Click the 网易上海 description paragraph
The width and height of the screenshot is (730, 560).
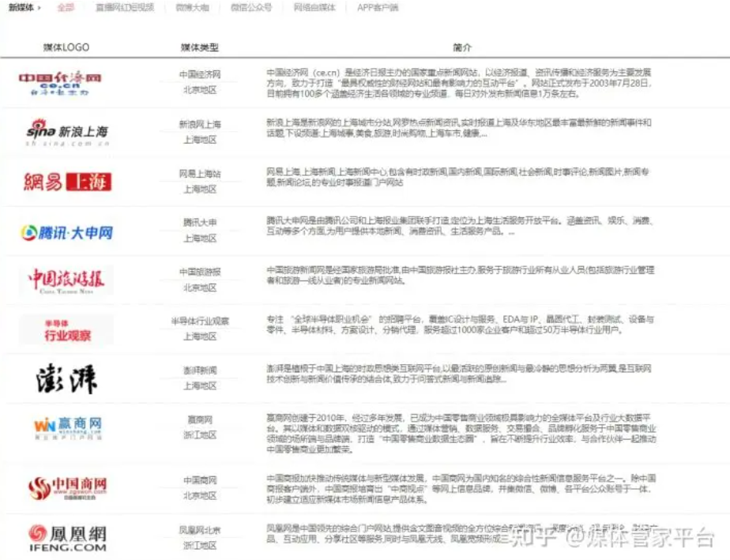(458, 178)
